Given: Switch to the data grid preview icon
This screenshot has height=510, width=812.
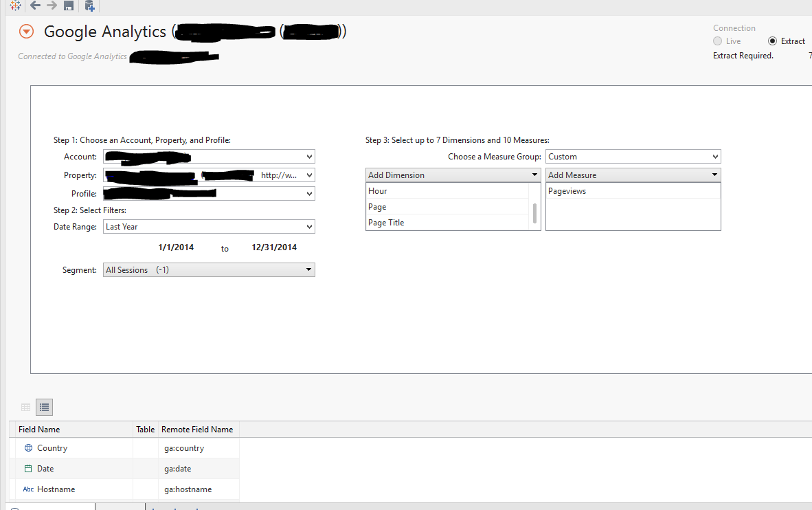Looking at the screenshot, I should [x=26, y=408].
